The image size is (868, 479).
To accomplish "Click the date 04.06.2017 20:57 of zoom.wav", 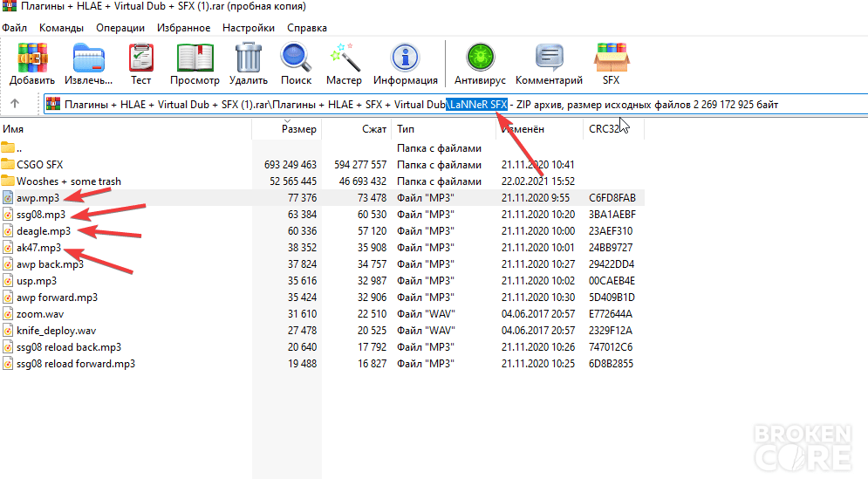I will pos(538,314).
